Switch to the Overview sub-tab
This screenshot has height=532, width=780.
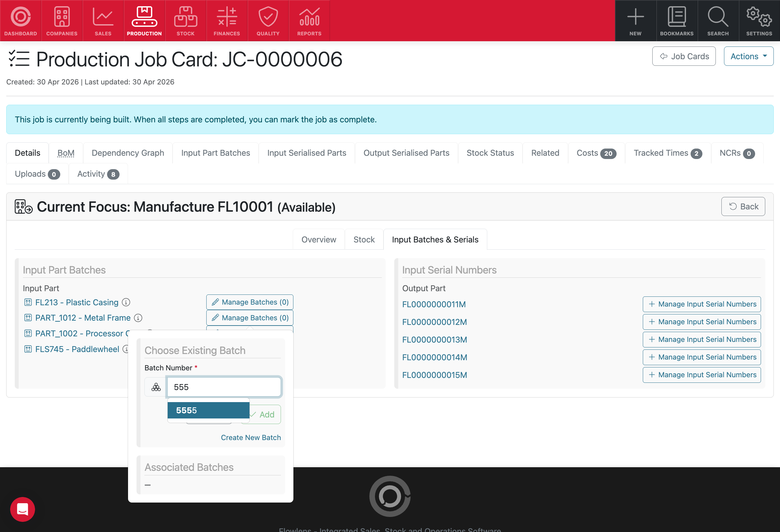(319, 239)
